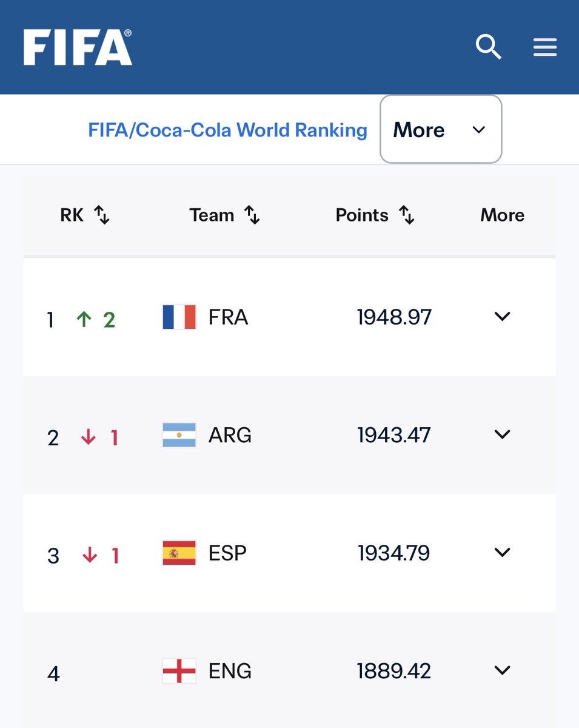Click the FIFA logo
The image size is (579, 728).
pyautogui.click(x=78, y=47)
